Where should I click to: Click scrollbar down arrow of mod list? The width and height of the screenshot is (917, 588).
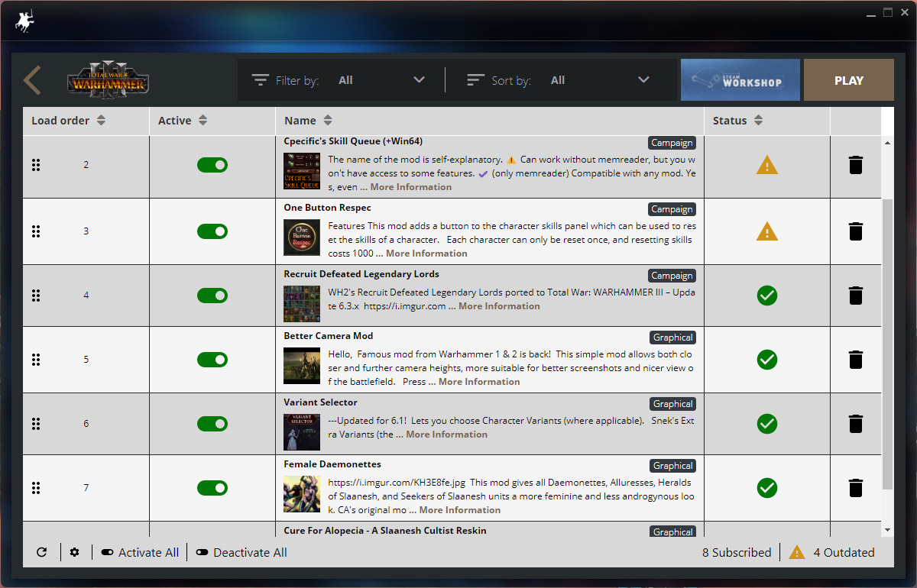(x=887, y=530)
